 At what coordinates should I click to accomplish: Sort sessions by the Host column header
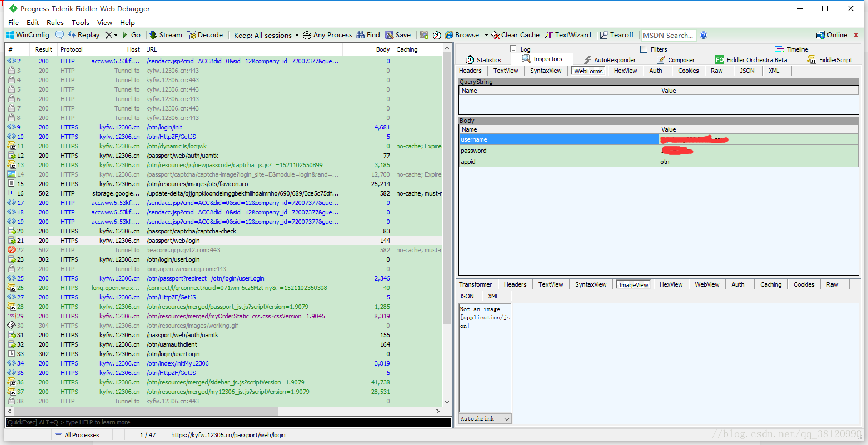pyautogui.click(x=115, y=49)
